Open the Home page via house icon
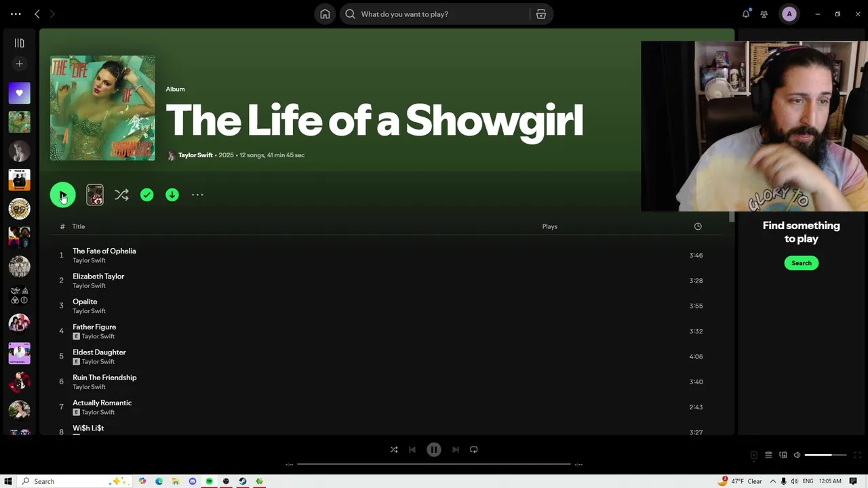This screenshot has height=488, width=868. pos(325,14)
